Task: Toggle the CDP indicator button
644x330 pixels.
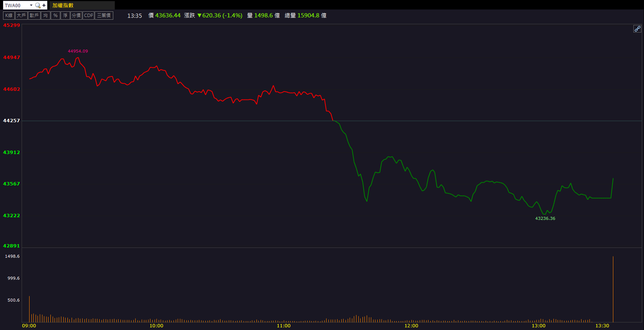Action: coord(89,16)
